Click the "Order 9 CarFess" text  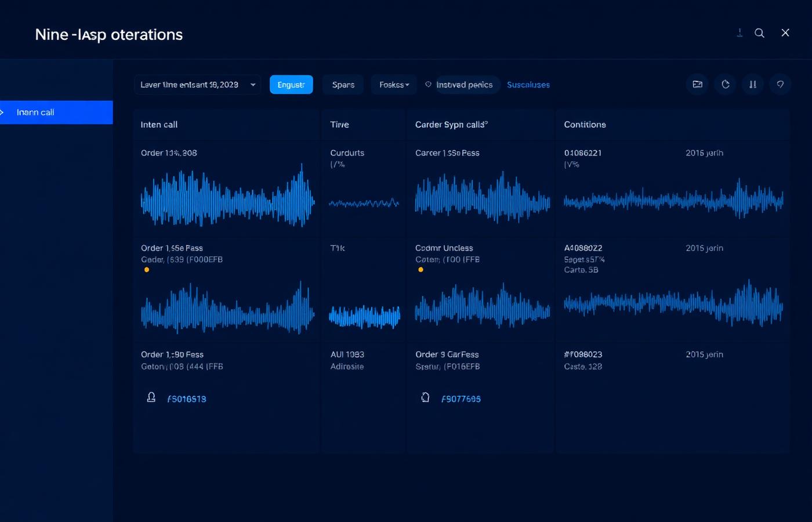pos(447,354)
